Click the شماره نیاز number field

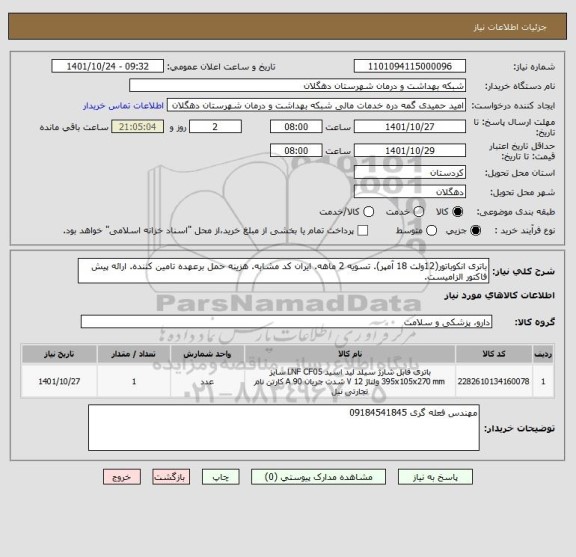point(410,67)
